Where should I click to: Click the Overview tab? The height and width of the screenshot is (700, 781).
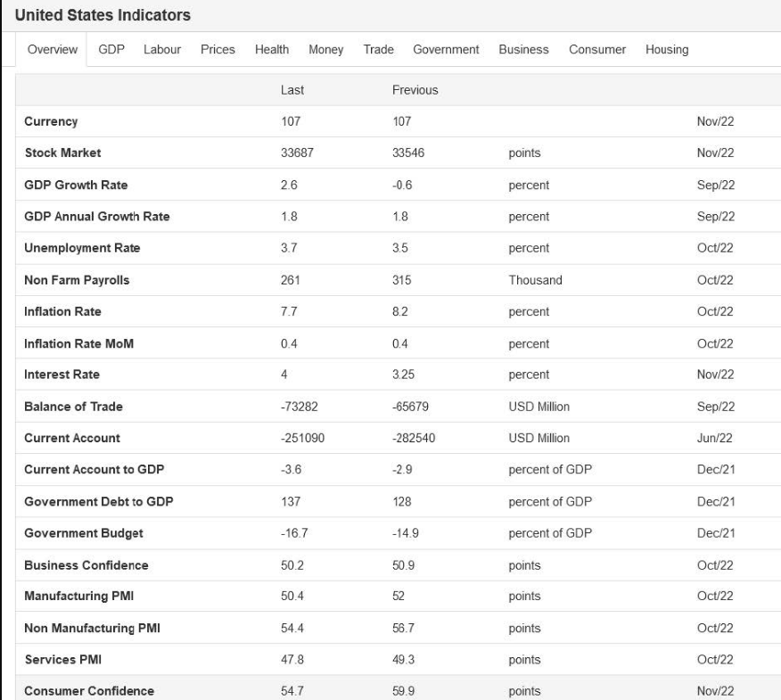53,50
